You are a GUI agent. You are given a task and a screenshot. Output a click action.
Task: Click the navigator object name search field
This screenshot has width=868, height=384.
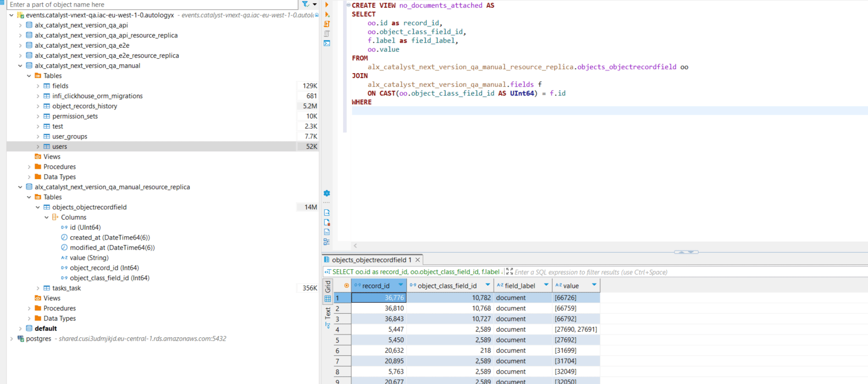(153, 4)
